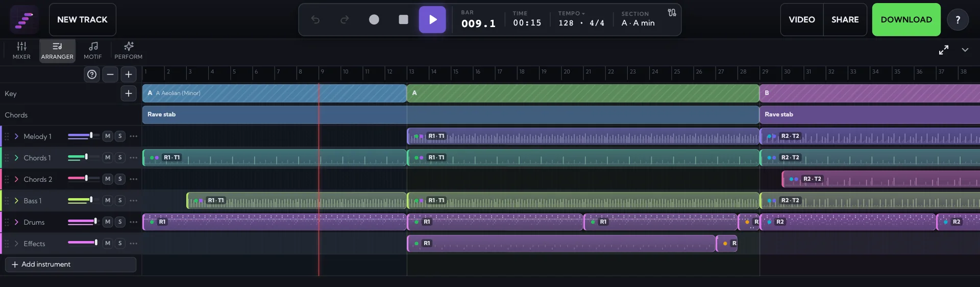
Task: Open the Video button
Action: (x=802, y=19)
